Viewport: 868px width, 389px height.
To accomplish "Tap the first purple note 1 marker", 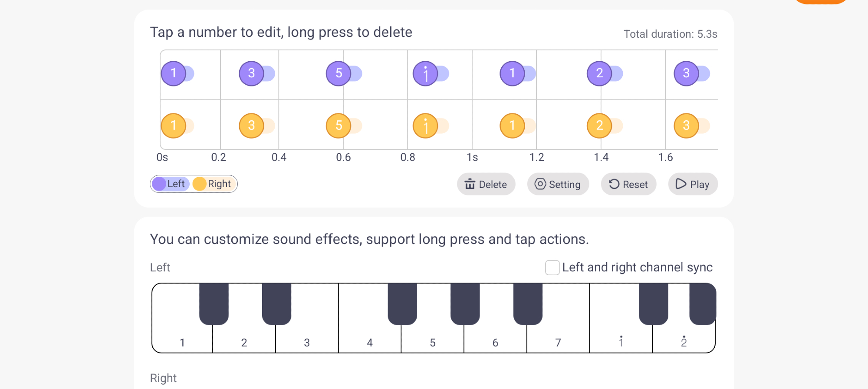I will point(174,73).
